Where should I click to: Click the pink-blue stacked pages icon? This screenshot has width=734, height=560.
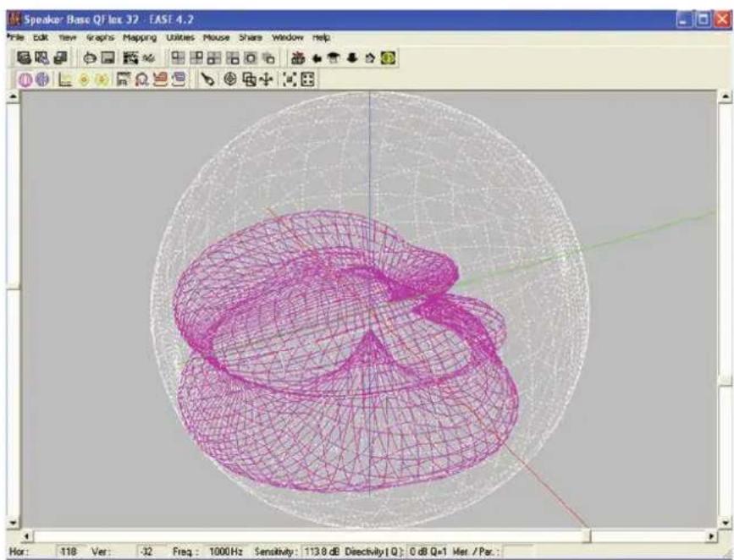pos(179,80)
